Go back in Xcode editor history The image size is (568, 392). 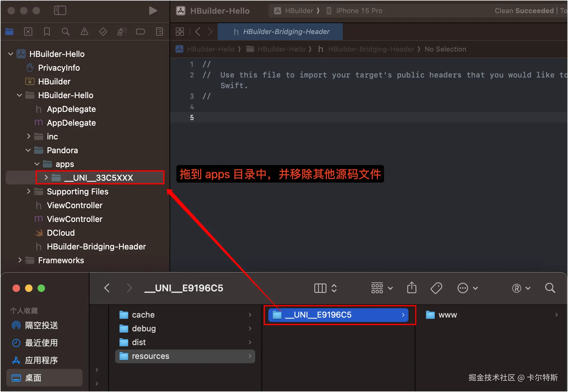coord(198,32)
